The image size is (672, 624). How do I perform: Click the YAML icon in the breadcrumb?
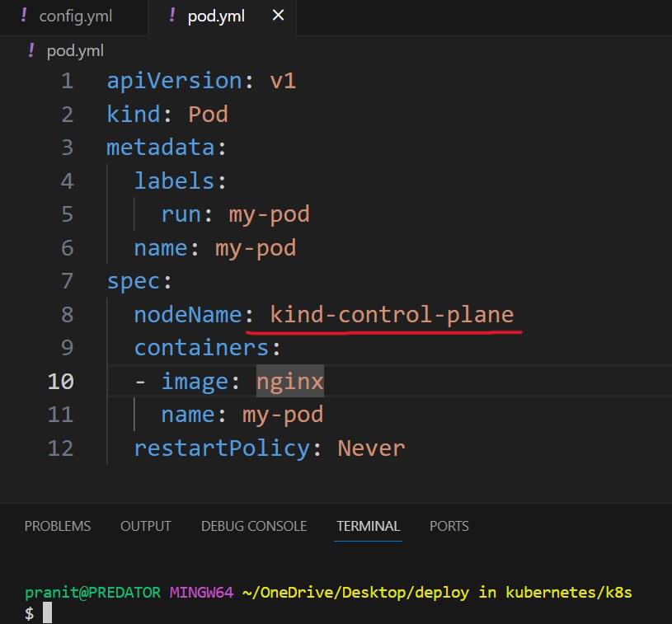[31, 50]
